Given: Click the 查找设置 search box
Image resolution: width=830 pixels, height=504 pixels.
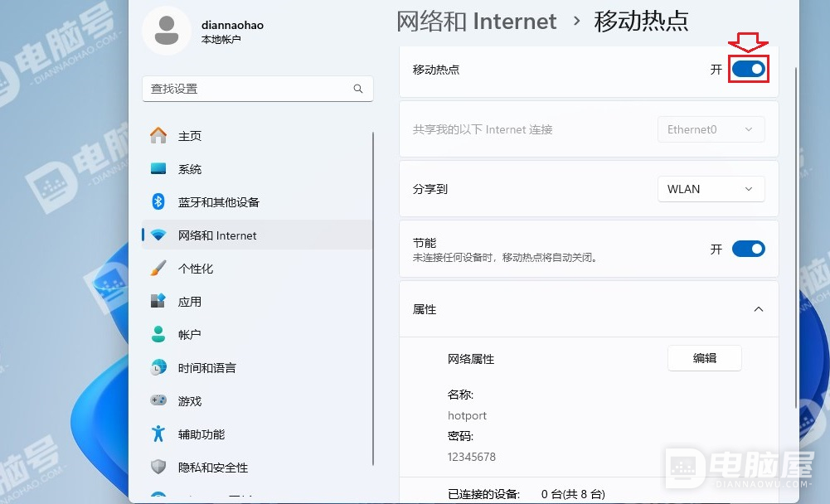Looking at the screenshot, I should 257,88.
